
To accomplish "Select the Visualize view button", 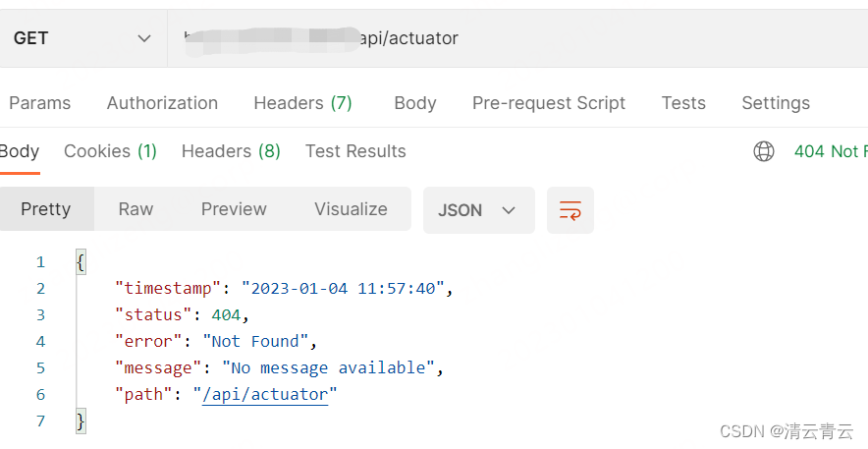I will (x=351, y=209).
